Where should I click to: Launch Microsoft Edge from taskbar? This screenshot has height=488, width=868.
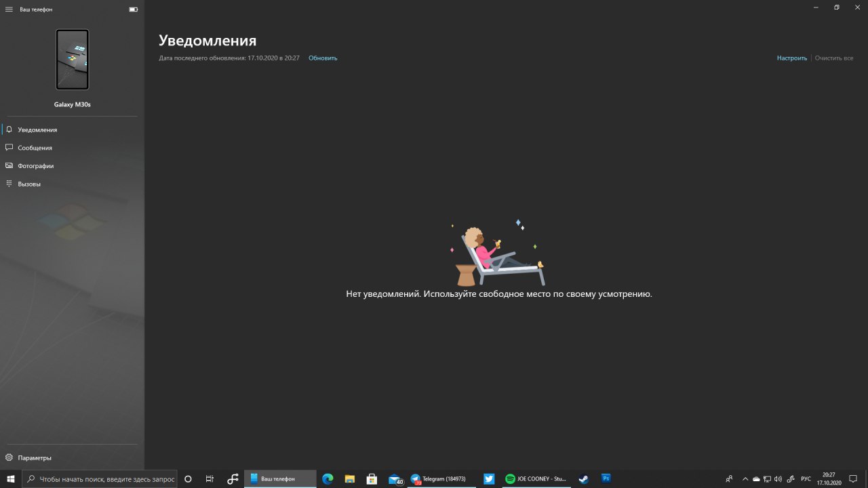click(328, 479)
